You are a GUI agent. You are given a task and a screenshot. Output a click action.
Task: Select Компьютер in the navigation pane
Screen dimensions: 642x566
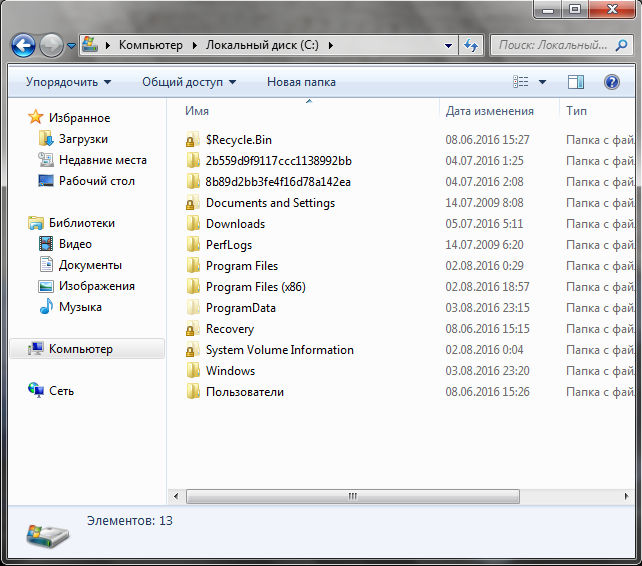coord(80,349)
